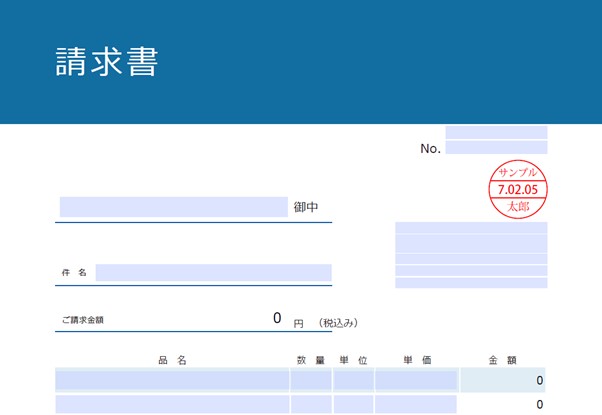The image size is (602, 415).
Task: Select the ご請求金額 total amount value
Action: (x=277, y=319)
